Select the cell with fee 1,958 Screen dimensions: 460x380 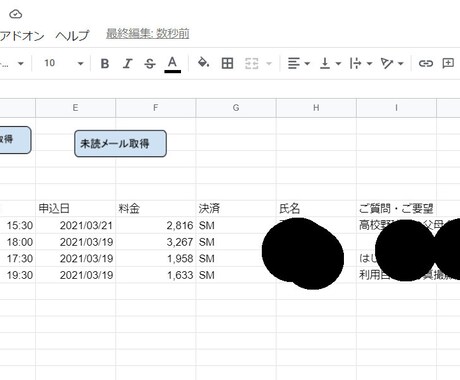pyautogui.click(x=156, y=259)
